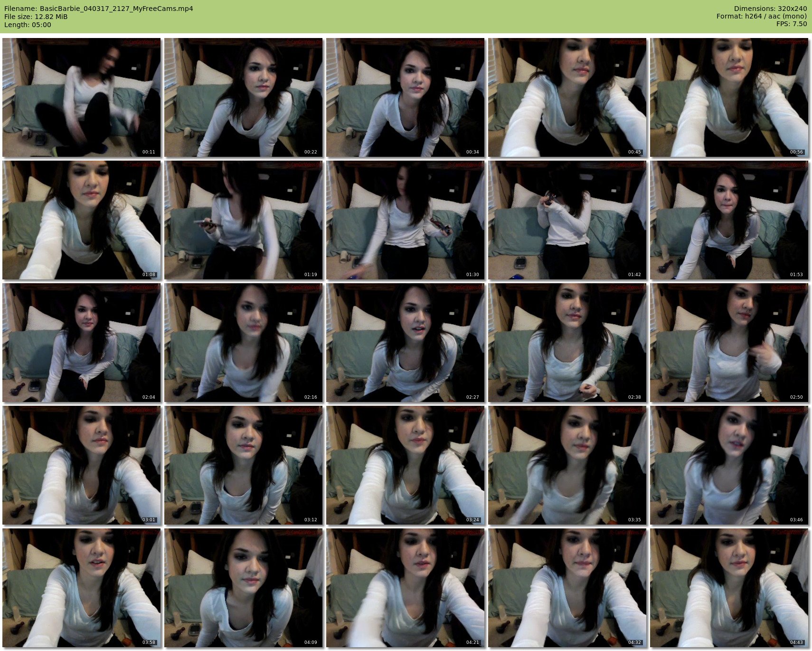Select the frame stamped 01:08
Image resolution: width=812 pixels, height=651 pixels.
pyautogui.click(x=82, y=220)
